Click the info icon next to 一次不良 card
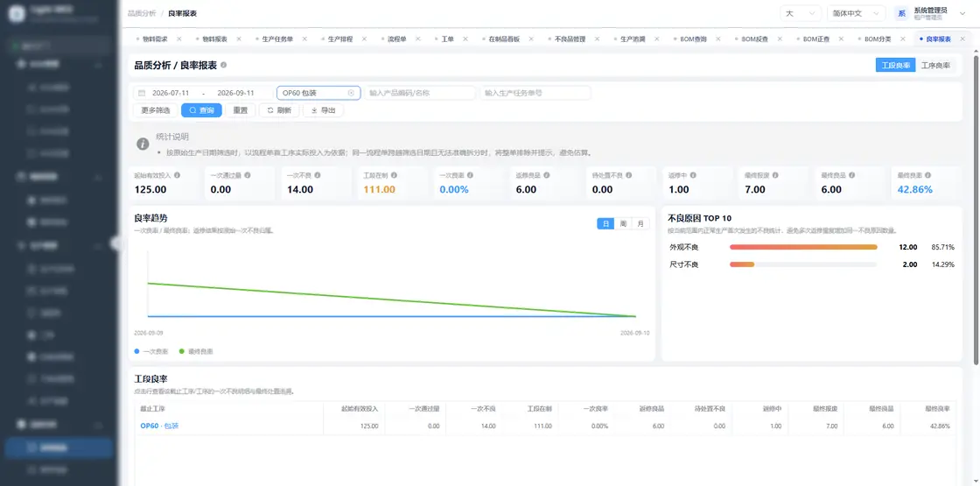 tap(318, 176)
